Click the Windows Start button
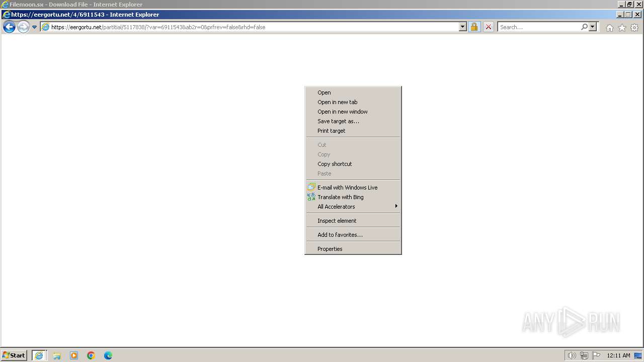Screen dimensions: 644x362 point(14,355)
